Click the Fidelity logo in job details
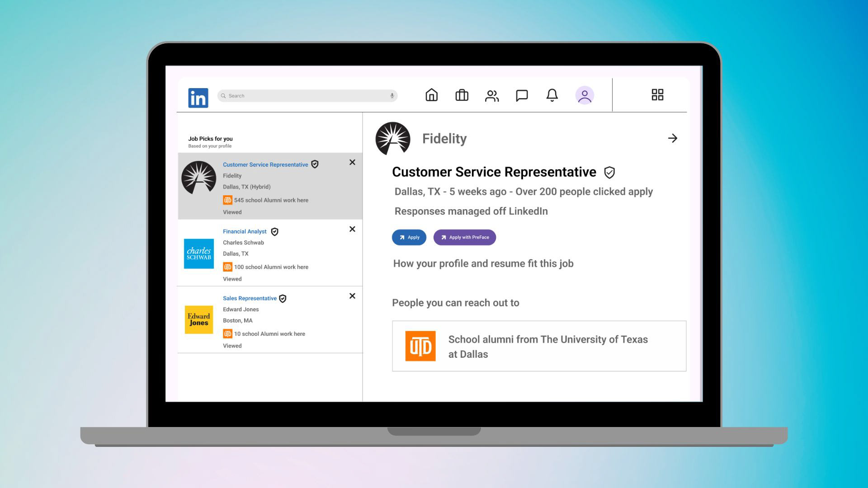 (392, 139)
